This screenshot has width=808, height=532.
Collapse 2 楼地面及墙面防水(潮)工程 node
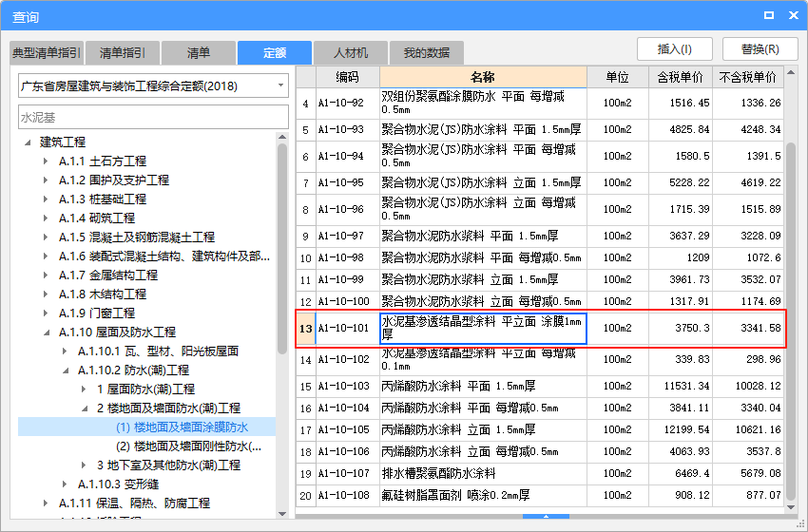pos(85,408)
